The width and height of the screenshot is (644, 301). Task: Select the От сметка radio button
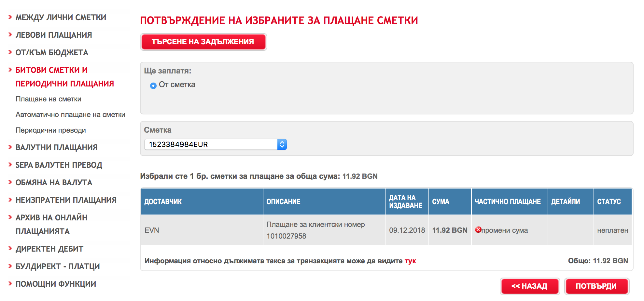153,86
